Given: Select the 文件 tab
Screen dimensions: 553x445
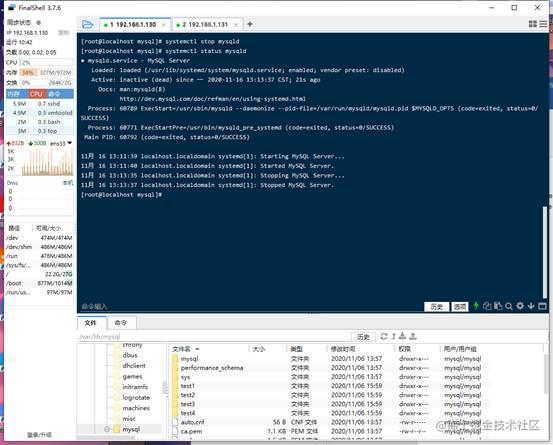Looking at the screenshot, I should click(91, 323).
